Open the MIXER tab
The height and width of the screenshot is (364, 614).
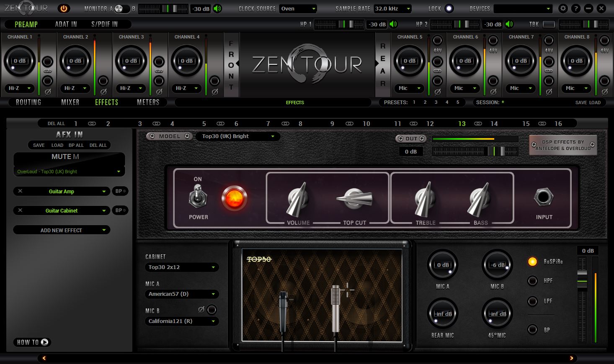70,102
